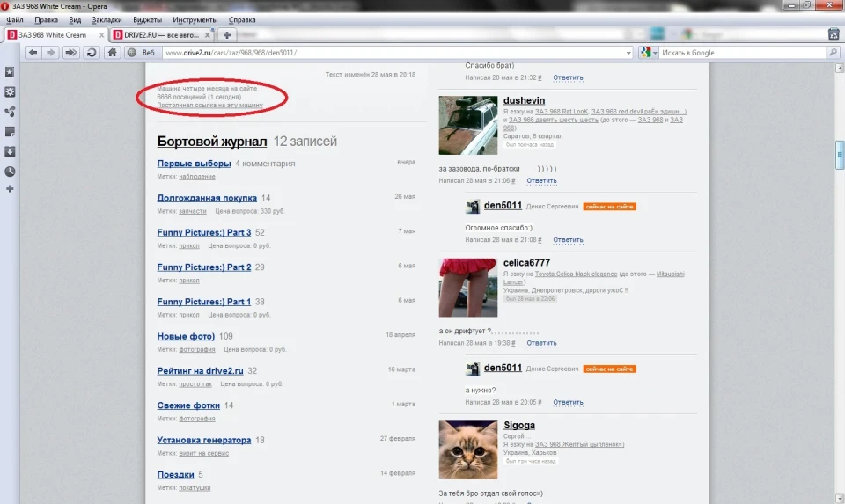Click Sigoga's cat avatar thumbnail
845x504 pixels.
point(467,449)
